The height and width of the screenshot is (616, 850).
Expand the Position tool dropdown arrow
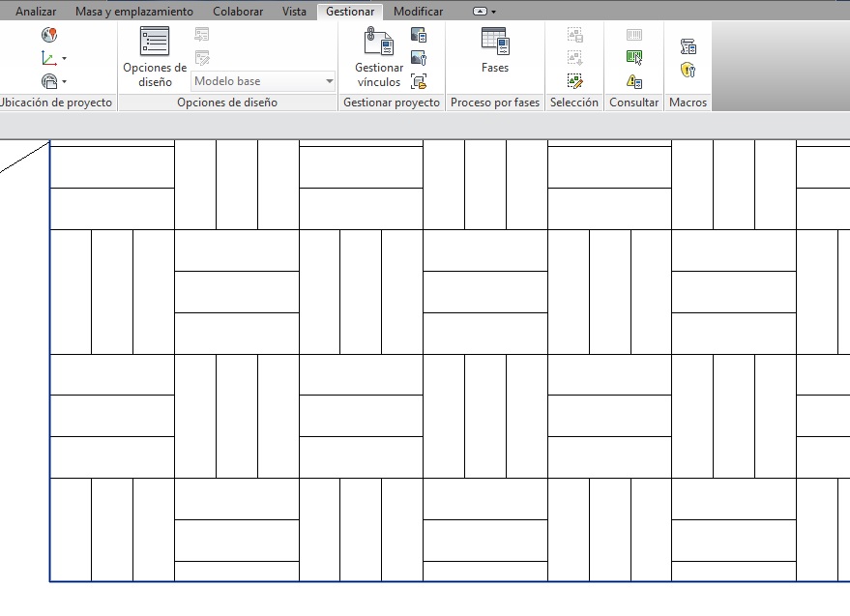coord(64,82)
